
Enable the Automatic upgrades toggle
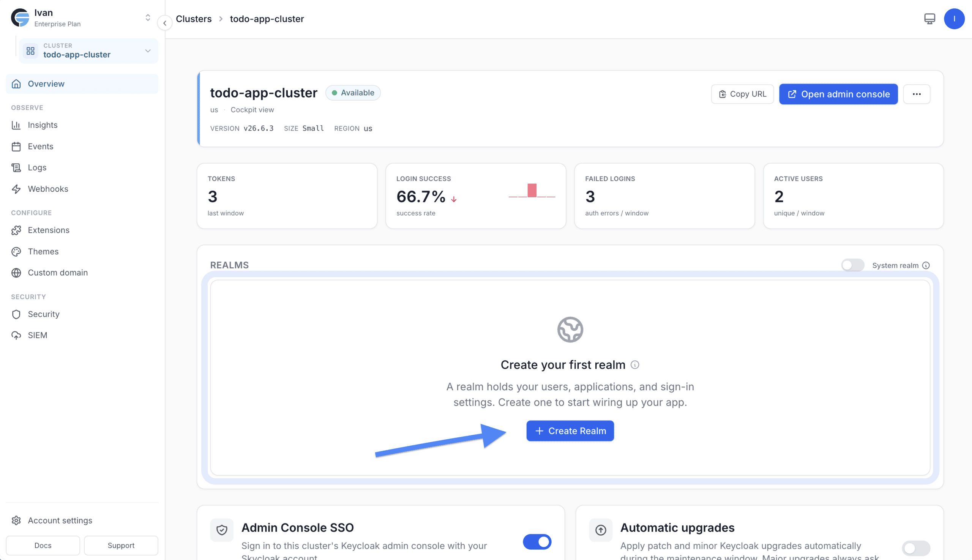click(916, 548)
